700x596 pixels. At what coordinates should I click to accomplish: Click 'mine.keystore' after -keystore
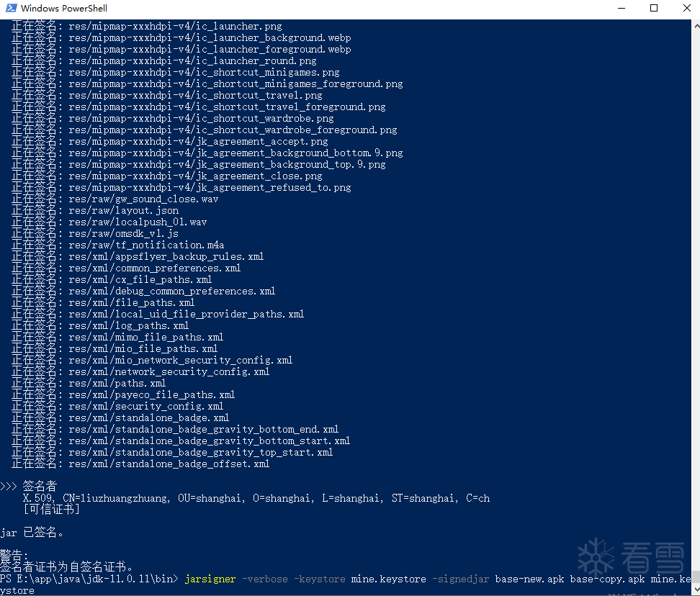coord(388,579)
